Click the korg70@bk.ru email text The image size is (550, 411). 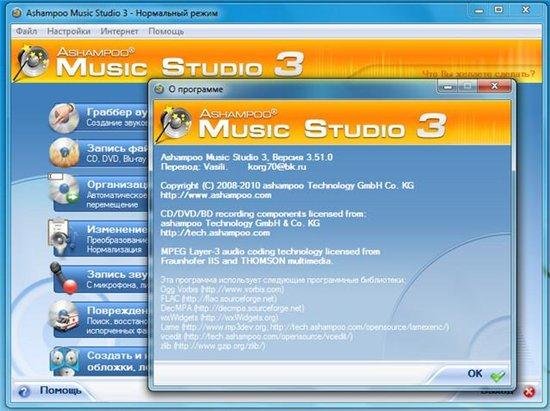coord(277,167)
